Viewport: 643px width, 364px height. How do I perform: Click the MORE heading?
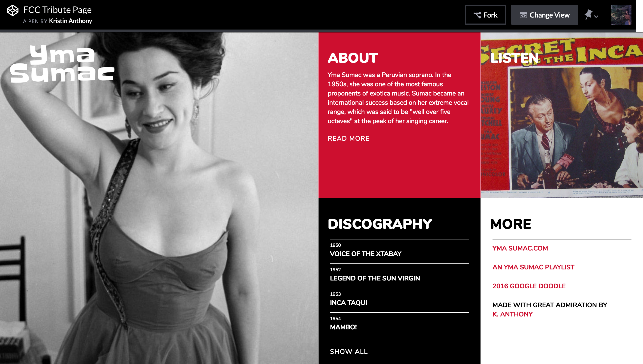tap(511, 224)
